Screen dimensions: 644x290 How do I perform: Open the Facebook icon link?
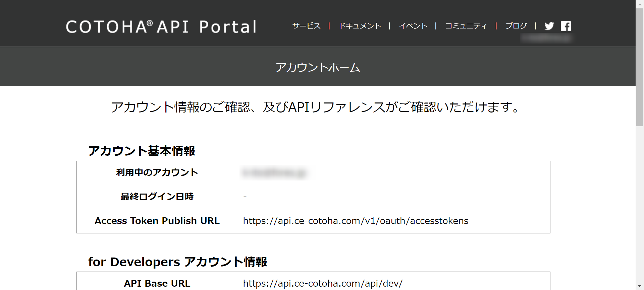566,26
